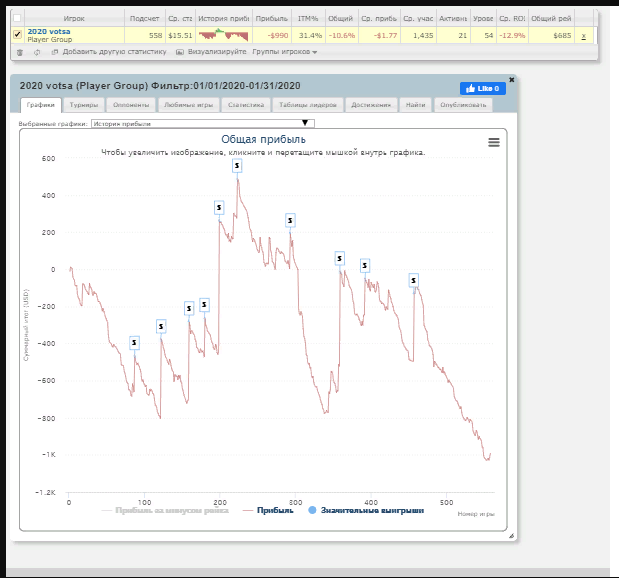Click the highest win marker near 600
Viewport: 619px width, 578px height.
[237, 166]
